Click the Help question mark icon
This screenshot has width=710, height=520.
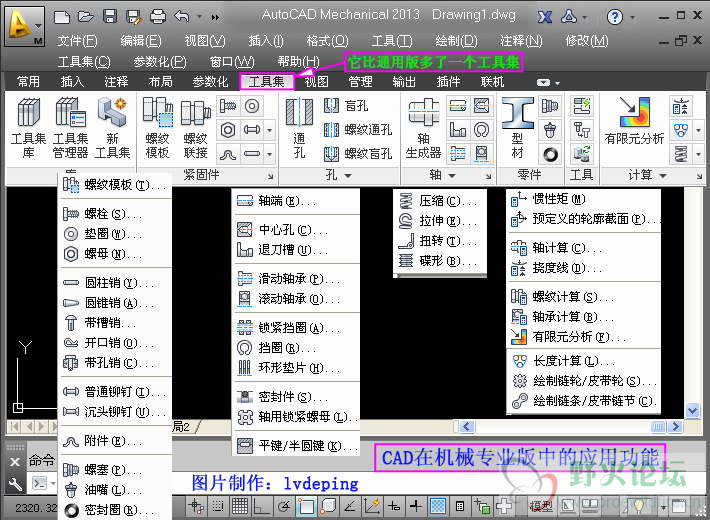(x=614, y=17)
